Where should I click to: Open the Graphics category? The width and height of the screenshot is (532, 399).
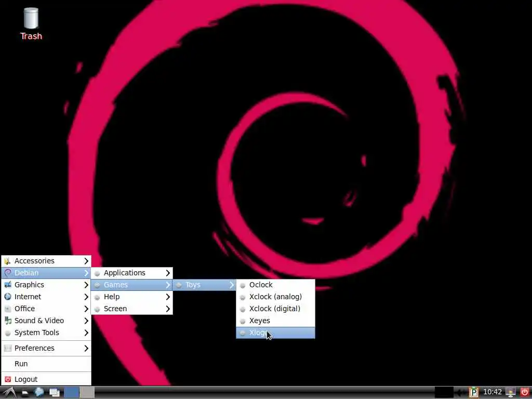[x=46, y=285]
